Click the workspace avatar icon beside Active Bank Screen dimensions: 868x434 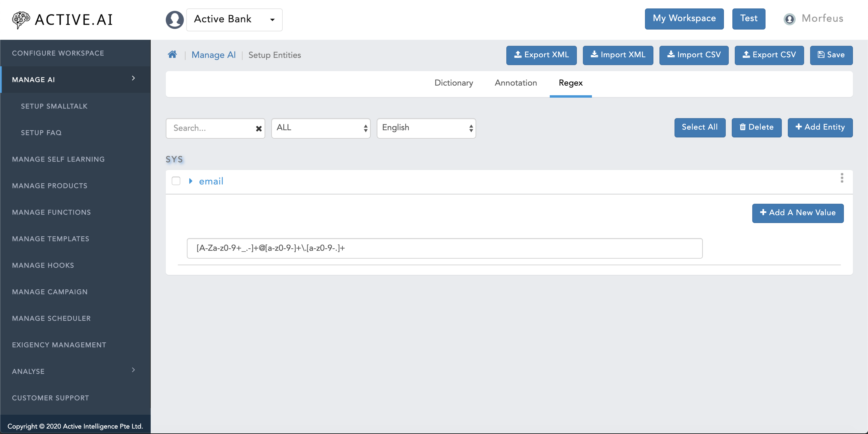(x=175, y=20)
